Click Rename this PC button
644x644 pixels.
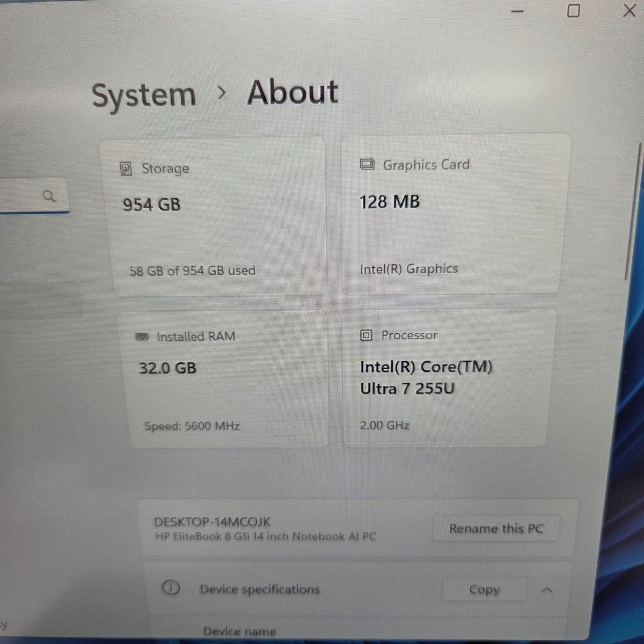click(495, 529)
